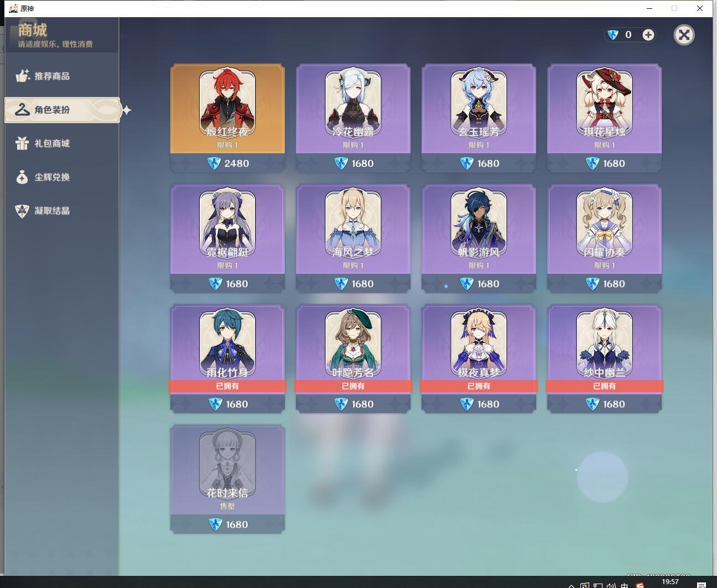Open the taskbar notification center icon
The height and width of the screenshot is (588, 717).
[702, 585]
